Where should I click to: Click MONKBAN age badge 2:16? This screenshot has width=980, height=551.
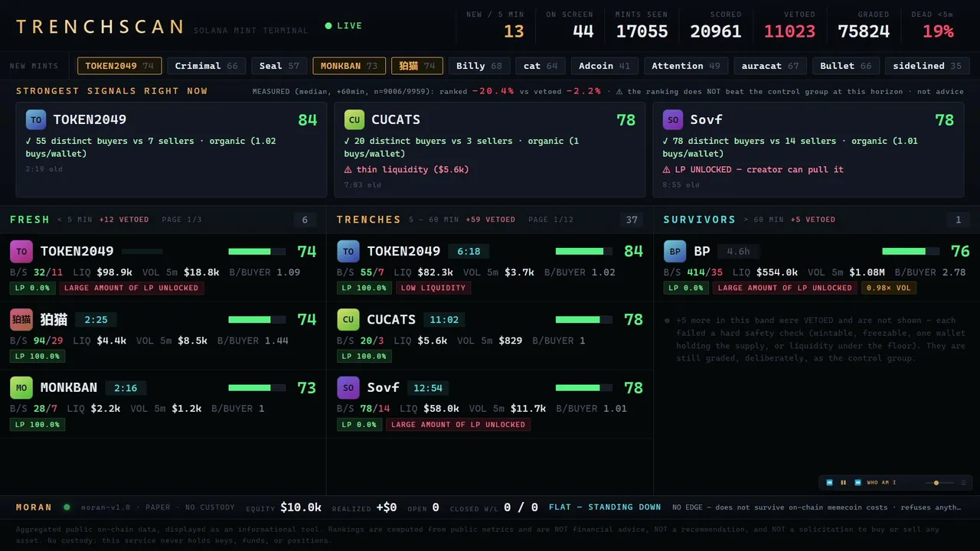point(126,388)
